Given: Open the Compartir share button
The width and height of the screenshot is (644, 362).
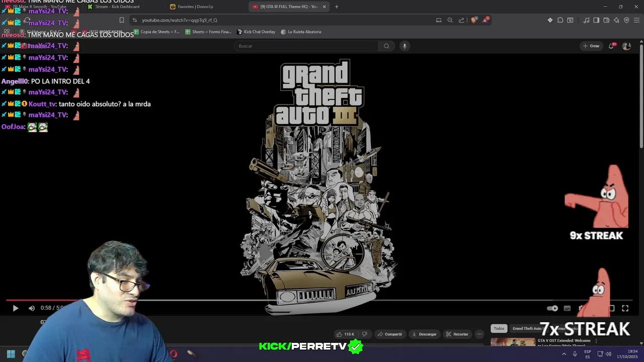Looking at the screenshot, I should (390, 334).
